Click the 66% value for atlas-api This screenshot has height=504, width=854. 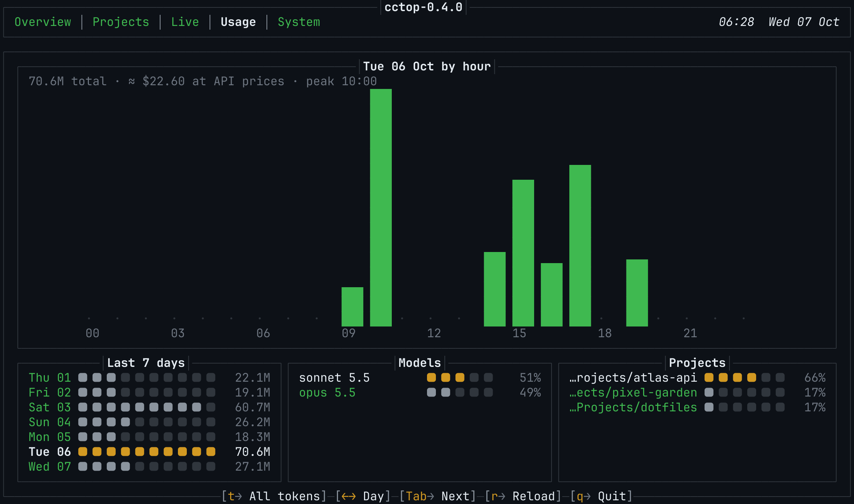pos(815,378)
